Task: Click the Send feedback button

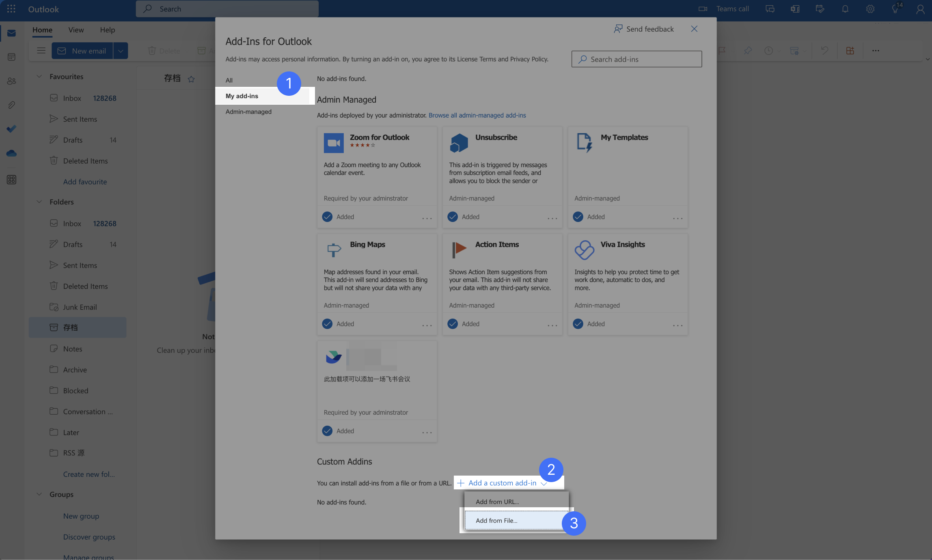Action: pos(644,29)
